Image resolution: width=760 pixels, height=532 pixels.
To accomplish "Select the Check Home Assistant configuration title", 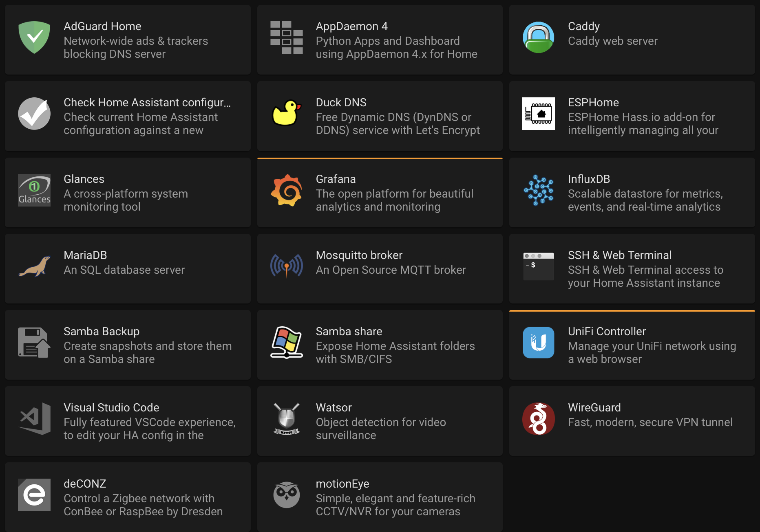I will tap(147, 103).
